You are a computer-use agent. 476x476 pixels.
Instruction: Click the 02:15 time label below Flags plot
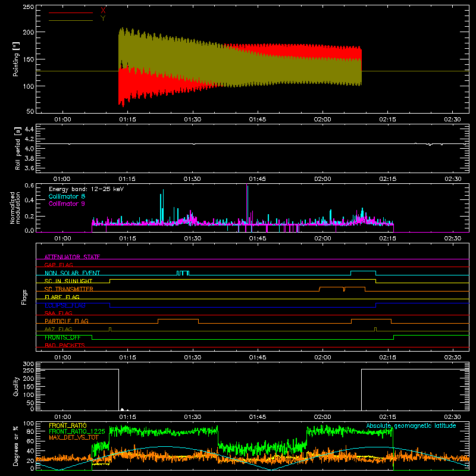(387, 358)
